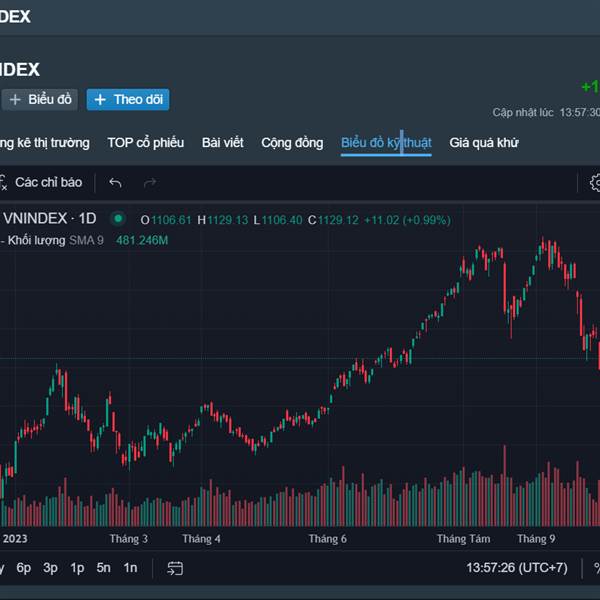Viewport: 600px width, 600px height.
Task: Click the C1129.12 close price value
Action: tap(333, 220)
